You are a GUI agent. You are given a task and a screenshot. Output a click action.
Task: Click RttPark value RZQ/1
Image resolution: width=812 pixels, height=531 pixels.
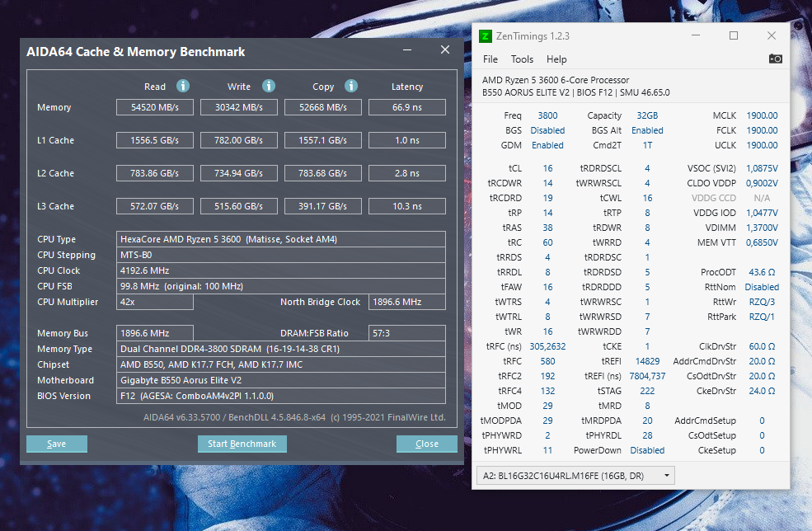click(x=762, y=317)
